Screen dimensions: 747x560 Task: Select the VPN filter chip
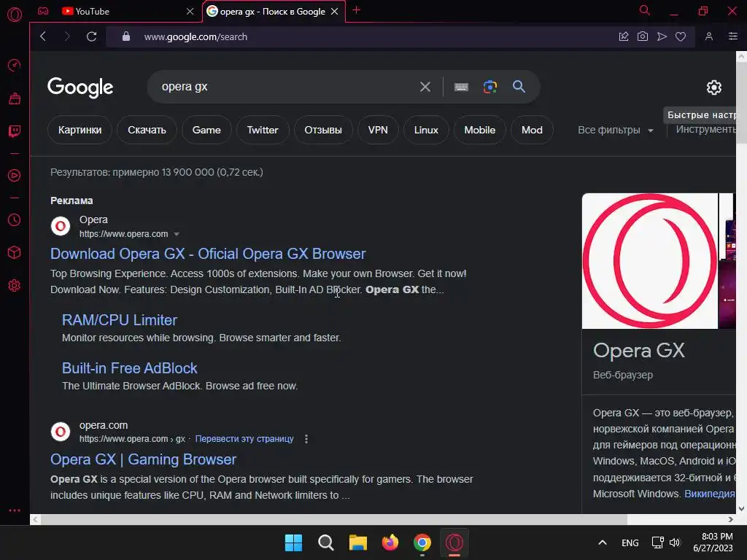[378, 130]
